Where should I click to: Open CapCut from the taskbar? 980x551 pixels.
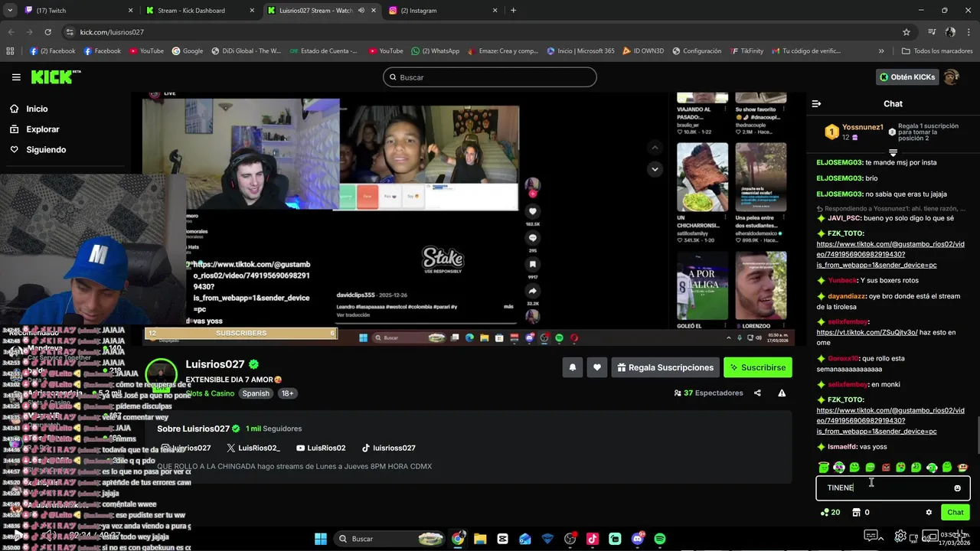(503, 539)
